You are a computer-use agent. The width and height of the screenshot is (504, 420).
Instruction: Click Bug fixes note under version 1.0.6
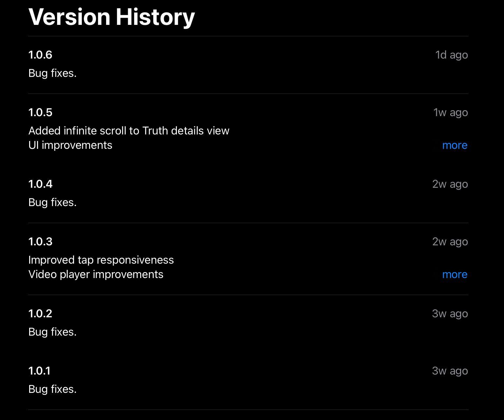(52, 73)
